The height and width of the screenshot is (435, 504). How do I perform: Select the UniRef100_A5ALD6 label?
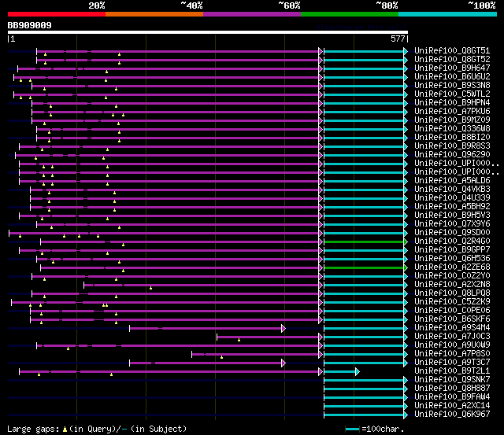point(452,181)
